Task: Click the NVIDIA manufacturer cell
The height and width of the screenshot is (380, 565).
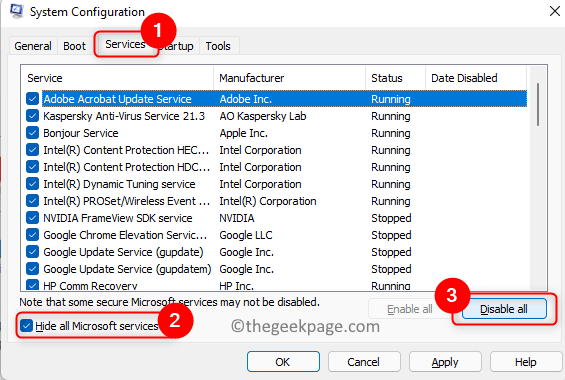Action: [x=237, y=218]
